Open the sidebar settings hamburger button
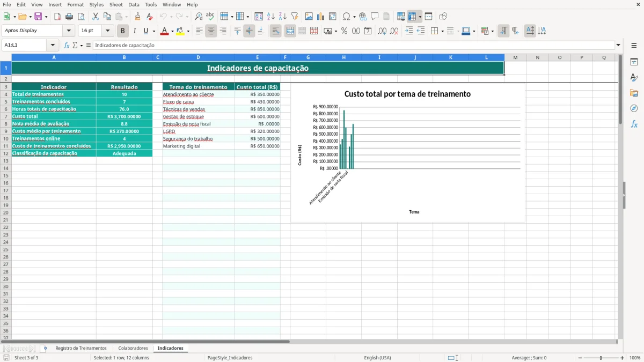Viewport: 644px width, 362px height. tap(634, 46)
